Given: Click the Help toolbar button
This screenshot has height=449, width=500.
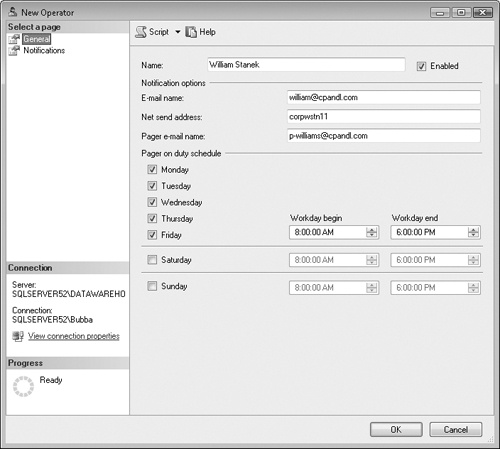Looking at the screenshot, I should [x=200, y=32].
